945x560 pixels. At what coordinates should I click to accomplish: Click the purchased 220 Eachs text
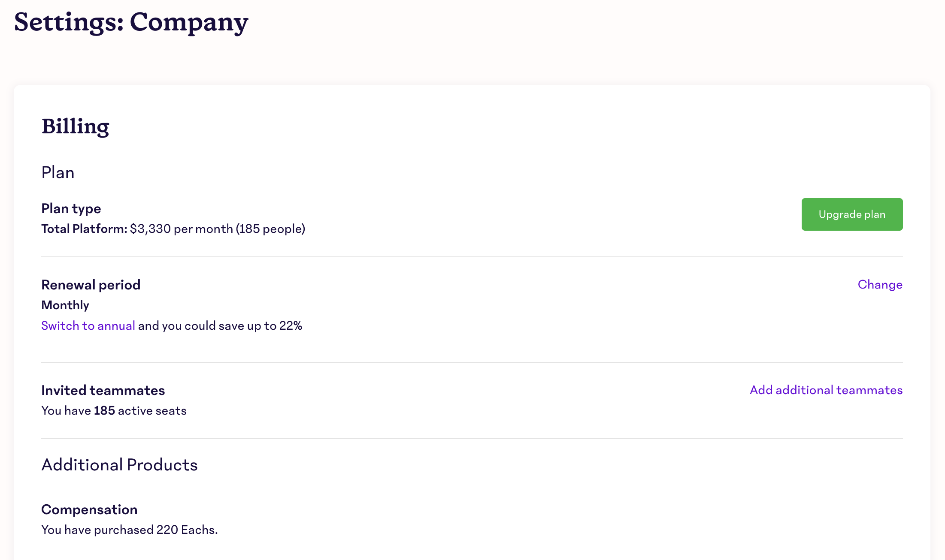point(155,530)
